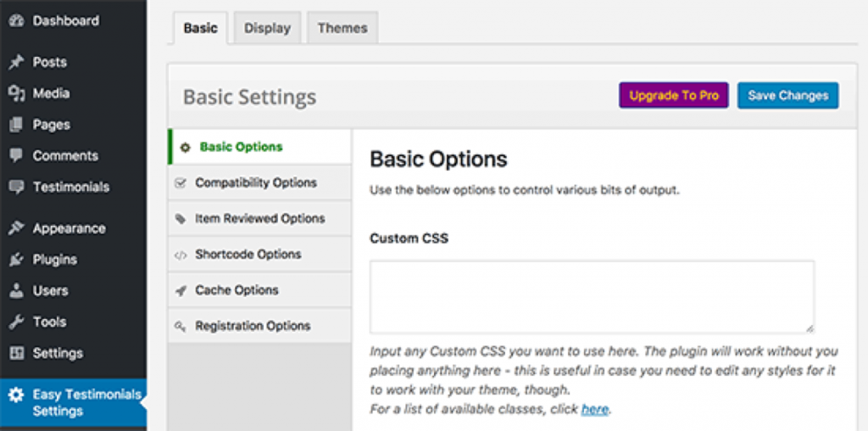Switch to the Basic tab

tap(200, 28)
